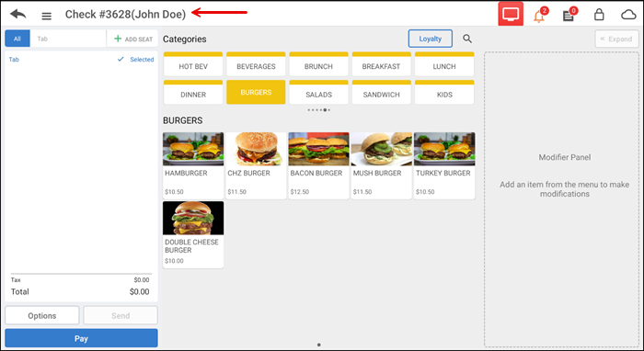
Task: Go back using the return arrow icon
Action: pyautogui.click(x=18, y=15)
